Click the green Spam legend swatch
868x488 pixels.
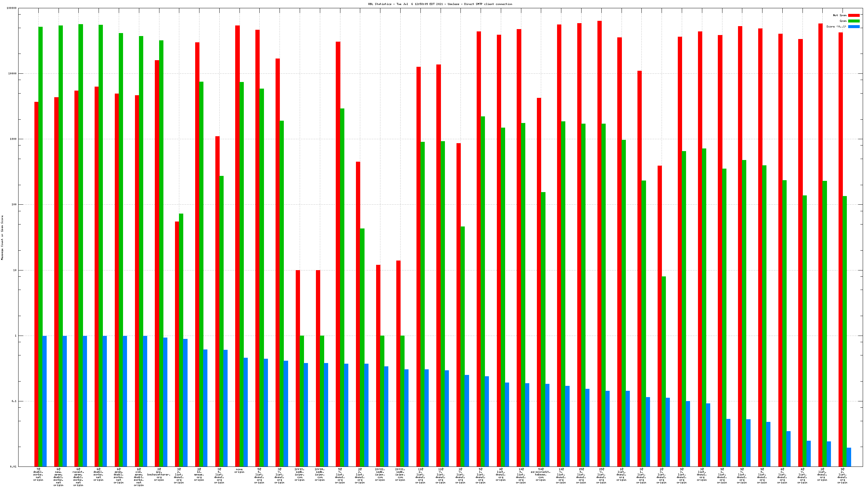[853, 21]
